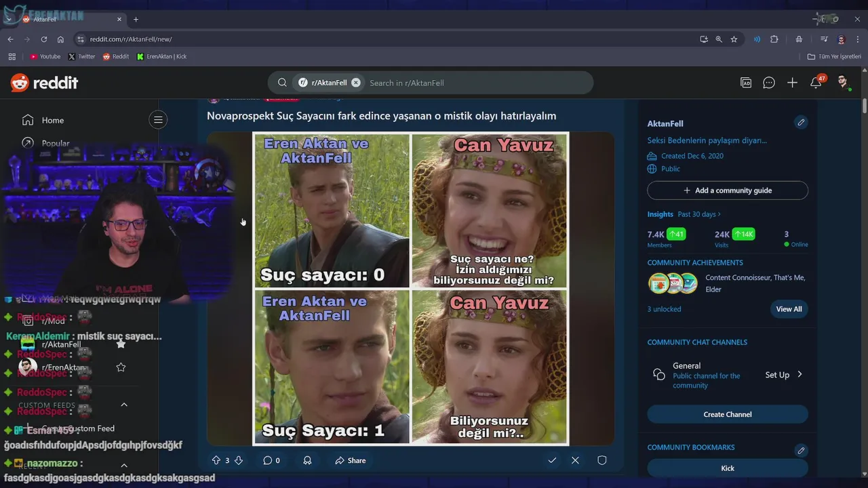Open the notifications bell with 47 badge
Image resolution: width=868 pixels, height=488 pixels.
(x=816, y=83)
